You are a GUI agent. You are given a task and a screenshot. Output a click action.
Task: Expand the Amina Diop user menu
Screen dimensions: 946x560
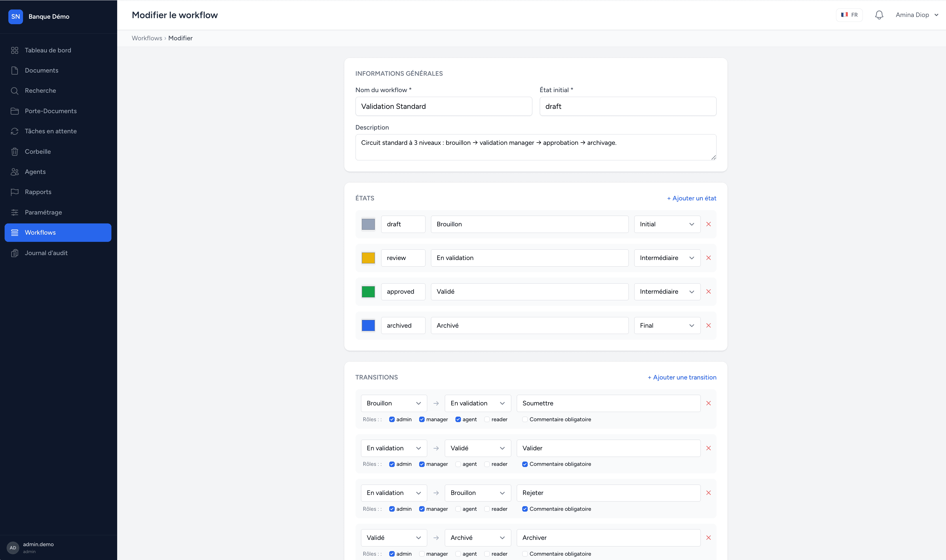pos(917,15)
